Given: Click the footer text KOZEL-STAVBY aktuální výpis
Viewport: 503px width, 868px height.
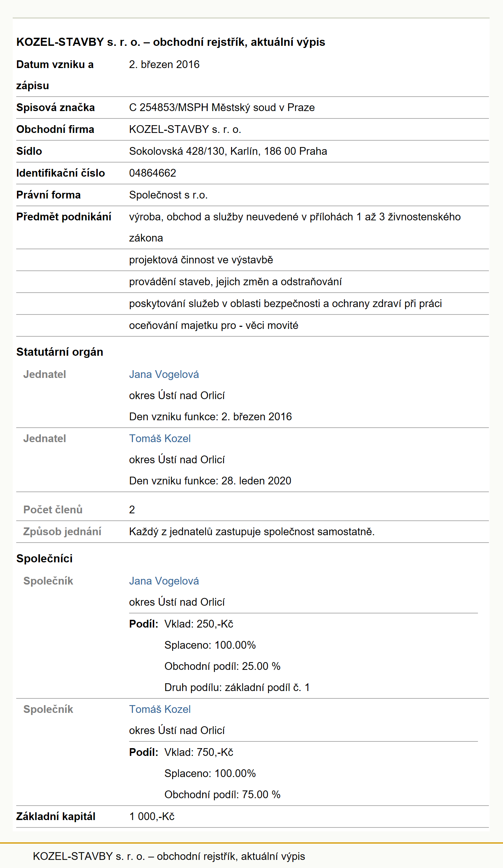Looking at the screenshot, I should coord(169,856).
